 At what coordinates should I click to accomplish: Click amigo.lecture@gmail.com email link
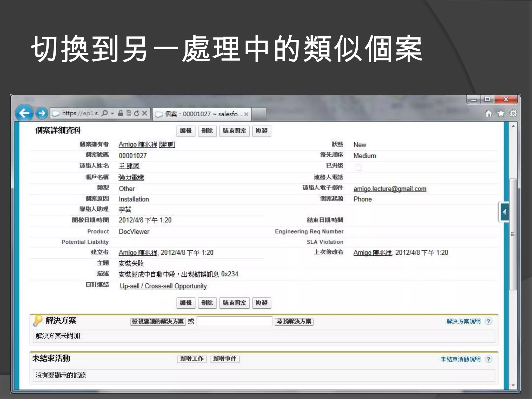click(x=390, y=189)
